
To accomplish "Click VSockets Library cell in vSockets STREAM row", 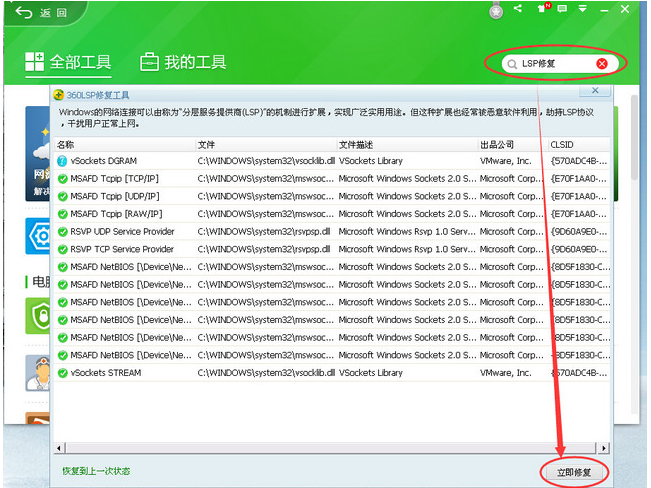I will pyautogui.click(x=371, y=373).
